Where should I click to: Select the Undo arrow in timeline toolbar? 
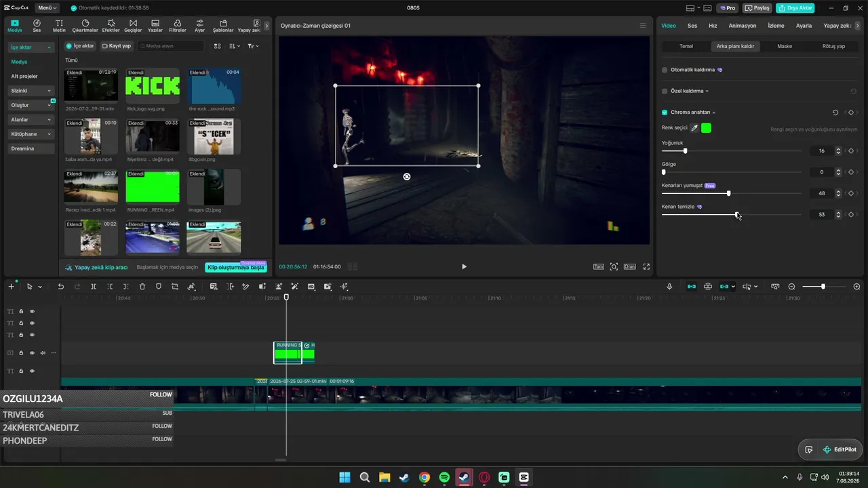[x=60, y=287]
